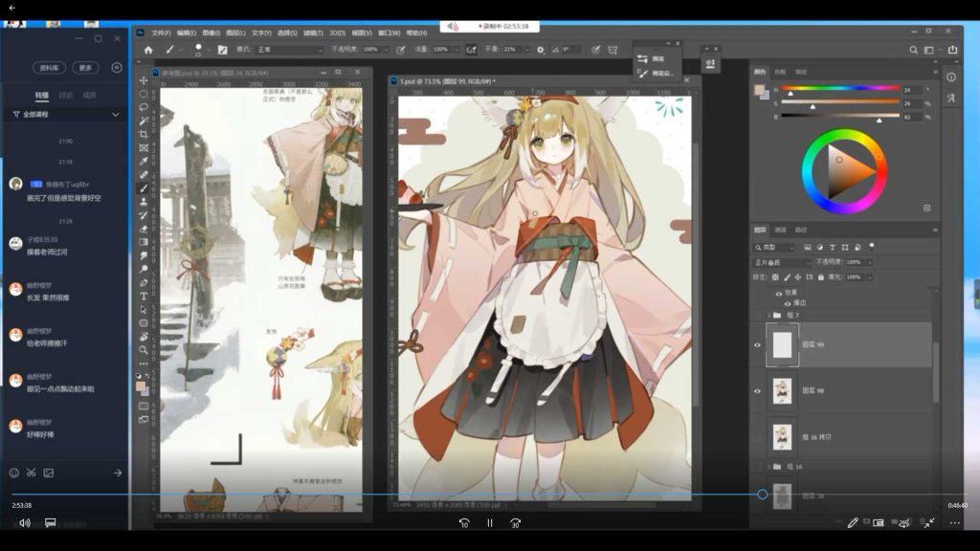This screenshot has width=980, height=551.
Task: Open the 窗口(W) menu
Action: (389, 33)
